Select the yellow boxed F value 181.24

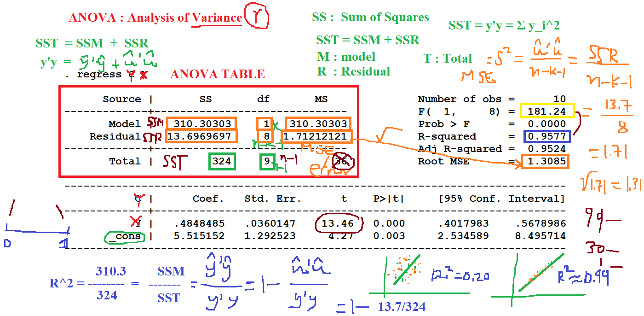click(x=547, y=111)
